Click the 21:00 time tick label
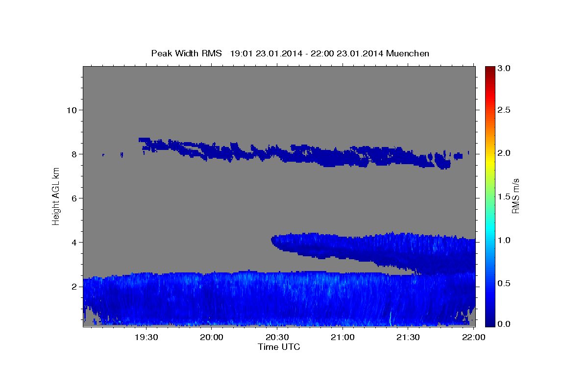The image size is (588, 392). pyautogui.click(x=343, y=337)
